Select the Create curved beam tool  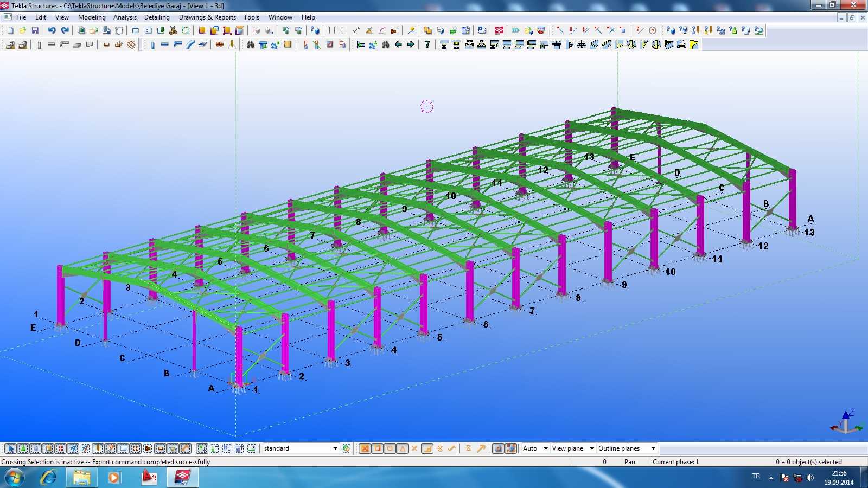pyautogui.click(x=190, y=44)
